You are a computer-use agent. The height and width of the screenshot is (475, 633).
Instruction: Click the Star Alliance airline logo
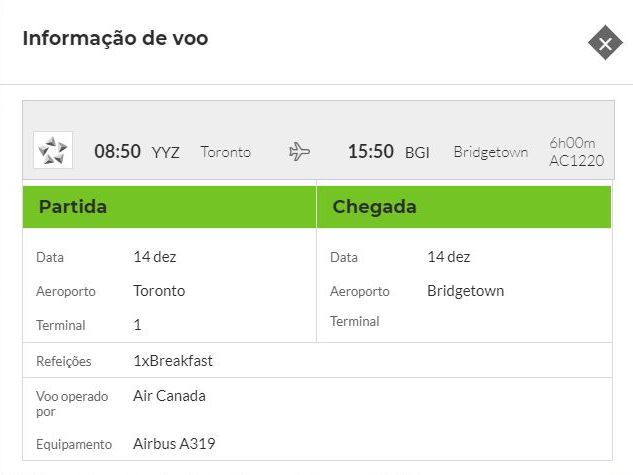tap(53, 150)
